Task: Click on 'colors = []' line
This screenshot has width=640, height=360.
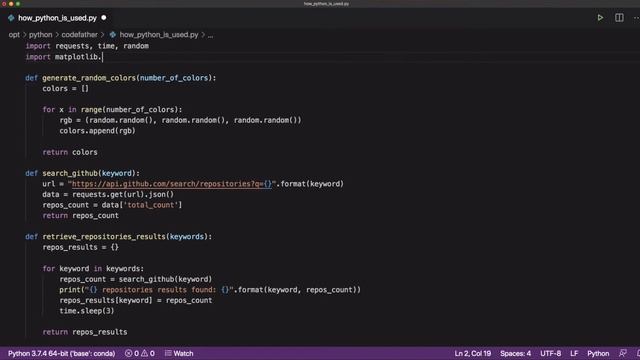Action: [65, 89]
